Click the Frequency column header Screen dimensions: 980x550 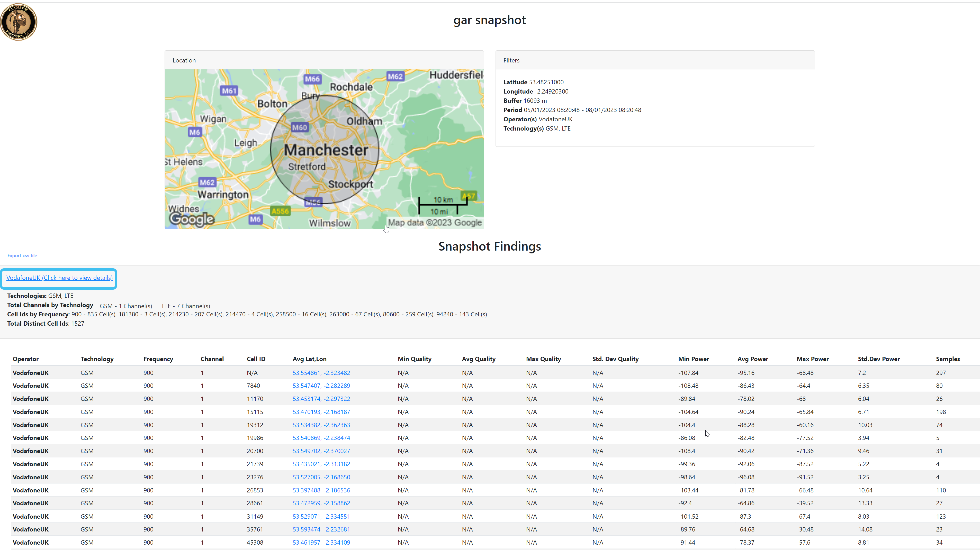click(x=158, y=359)
